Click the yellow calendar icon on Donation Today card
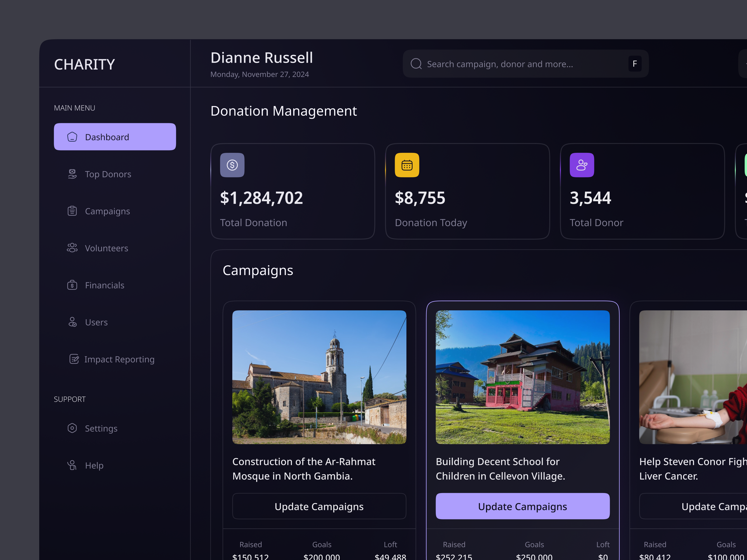Viewport: 747px width, 560px height. tap(407, 165)
